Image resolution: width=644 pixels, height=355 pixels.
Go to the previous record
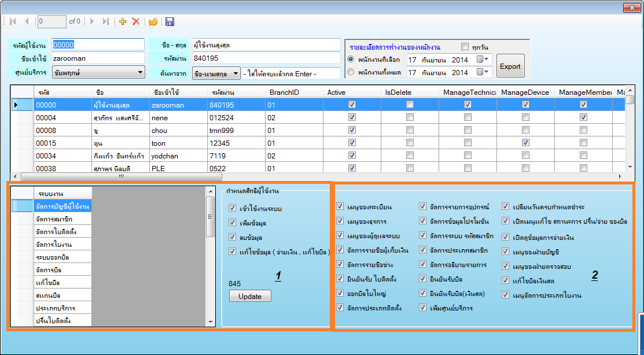point(27,21)
